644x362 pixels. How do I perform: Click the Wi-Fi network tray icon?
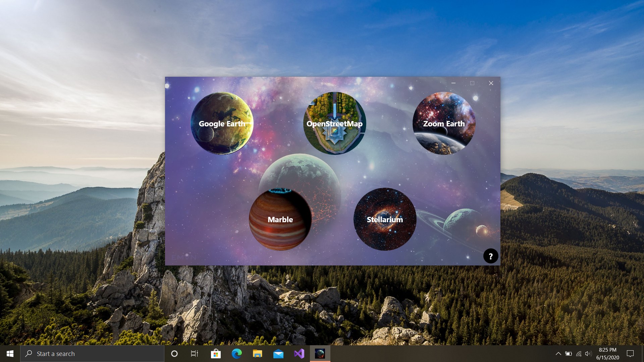pos(579,353)
